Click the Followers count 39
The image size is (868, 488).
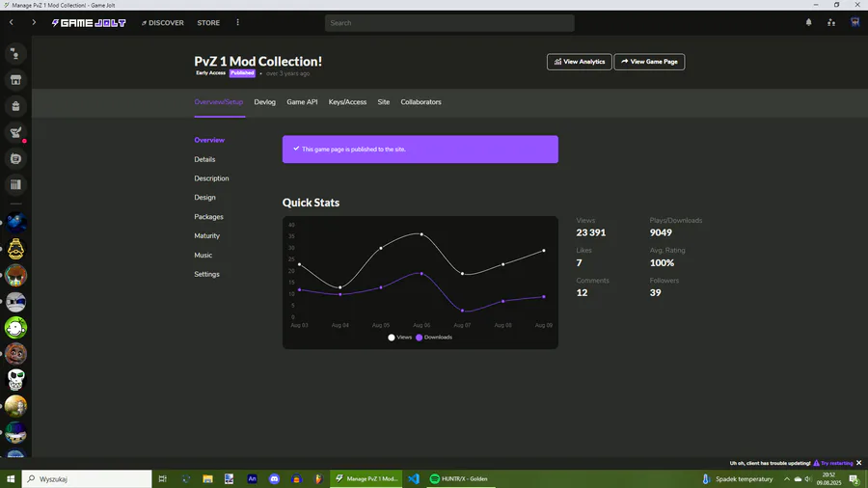coord(655,292)
